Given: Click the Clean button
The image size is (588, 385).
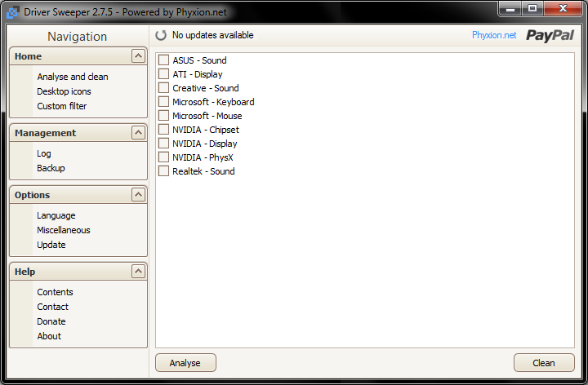Looking at the screenshot, I should click(544, 362).
